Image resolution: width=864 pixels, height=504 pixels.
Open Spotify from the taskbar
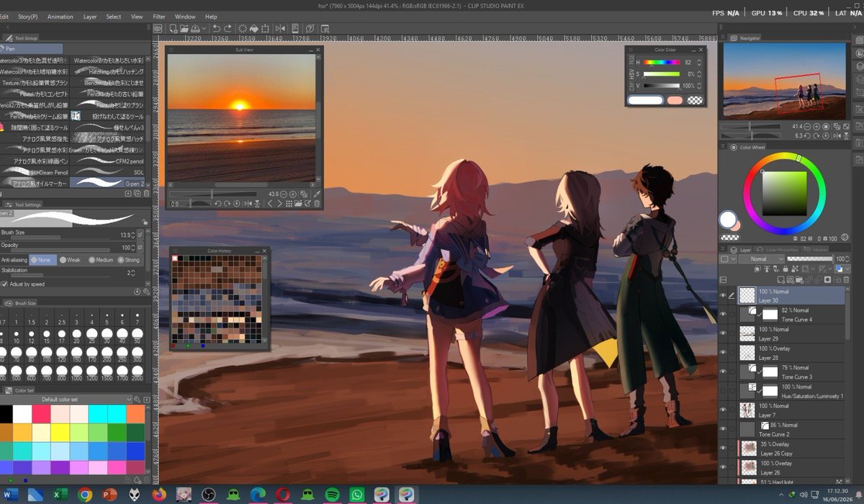[332, 495]
